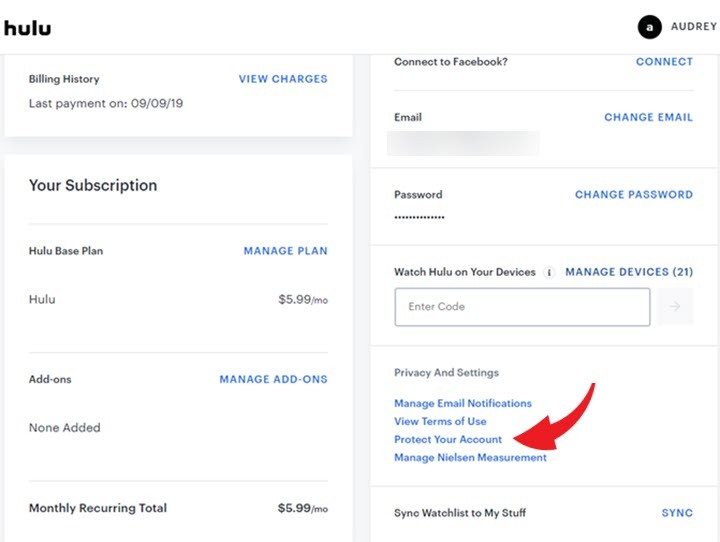Click the blurred email address field
The width and height of the screenshot is (720, 542).
tap(463, 143)
